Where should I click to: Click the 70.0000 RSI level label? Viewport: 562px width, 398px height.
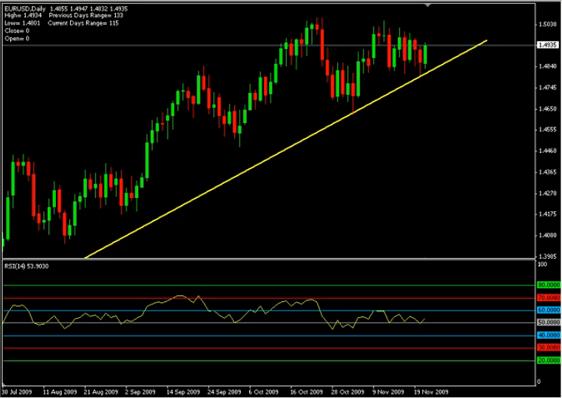[x=548, y=298]
